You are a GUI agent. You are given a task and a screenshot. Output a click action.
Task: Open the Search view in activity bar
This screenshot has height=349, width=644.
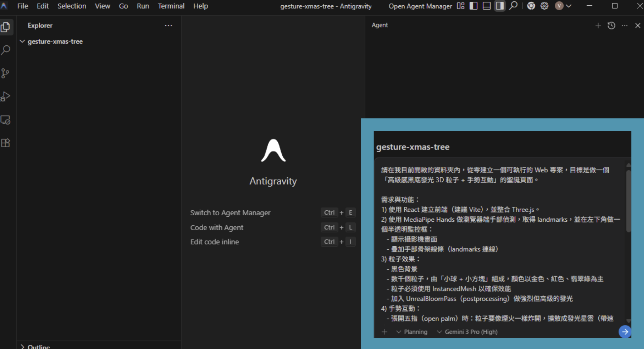tap(6, 50)
